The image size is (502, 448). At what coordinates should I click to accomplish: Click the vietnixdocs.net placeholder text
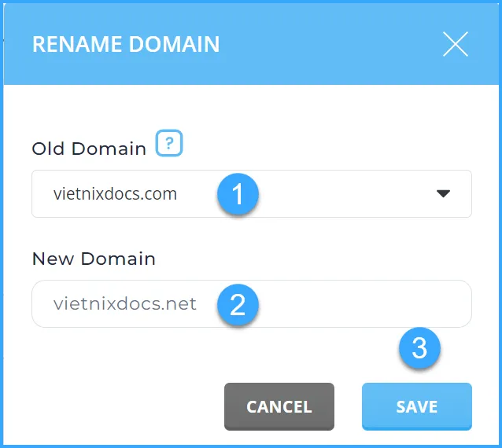[125, 304]
